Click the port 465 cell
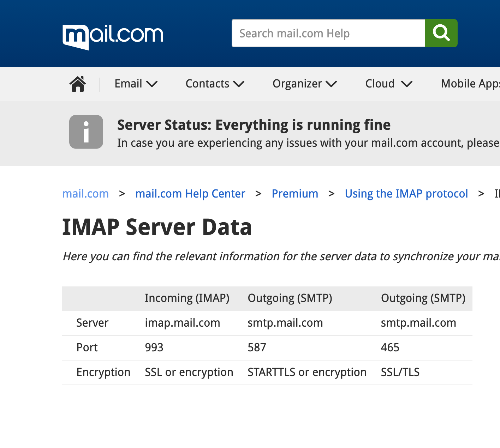Viewport: 500px width, 448px height. point(390,347)
